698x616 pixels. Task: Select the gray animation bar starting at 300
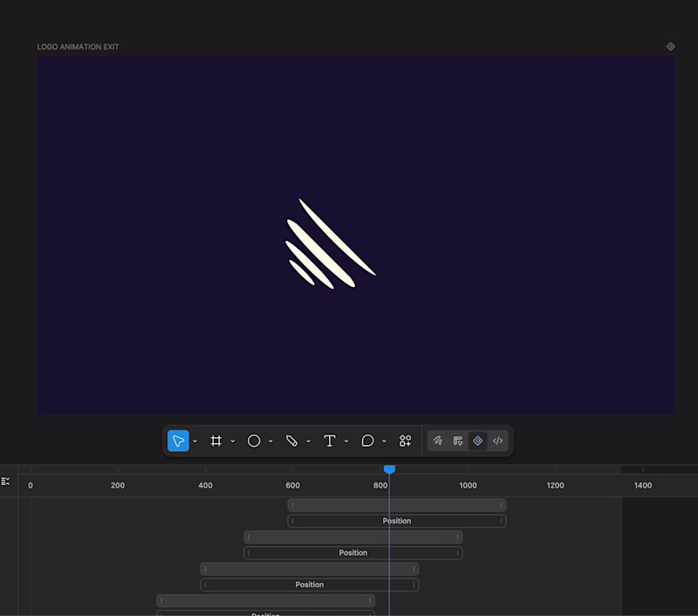pyautogui.click(x=266, y=601)
